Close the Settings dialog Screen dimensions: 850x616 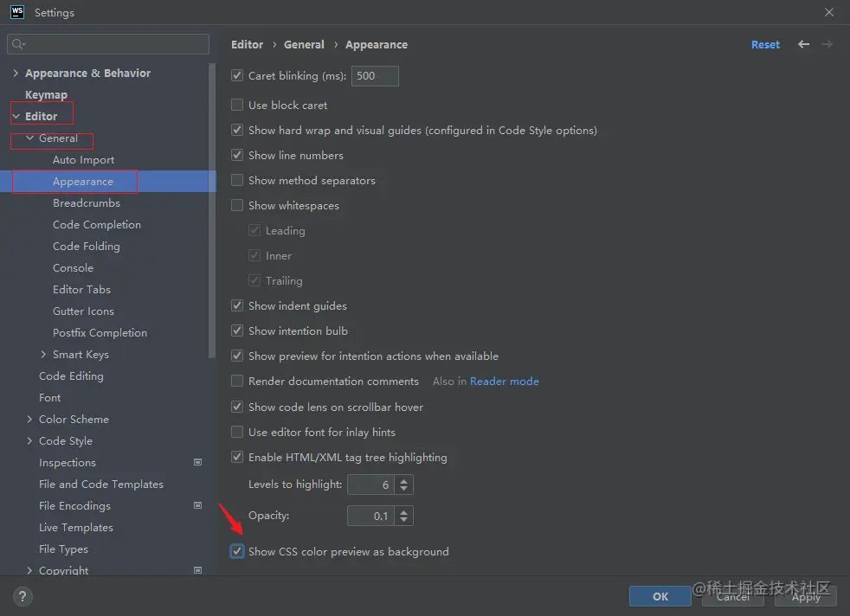click(829, 12)
